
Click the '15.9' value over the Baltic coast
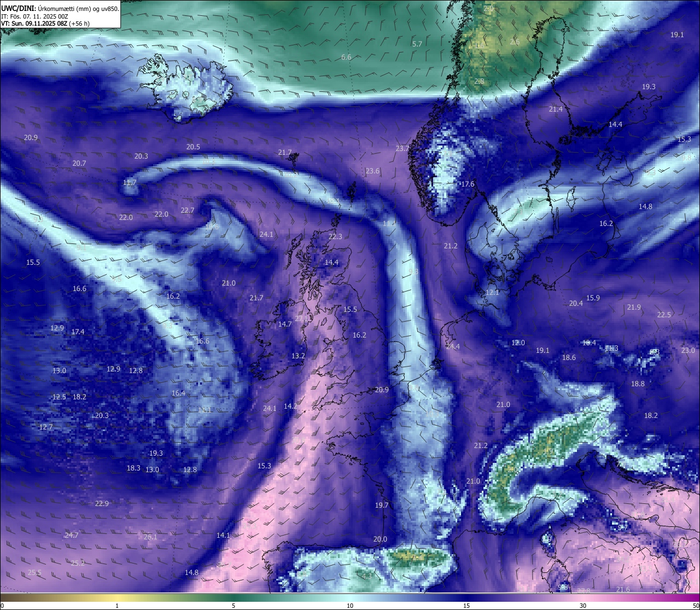click(593, 298)
